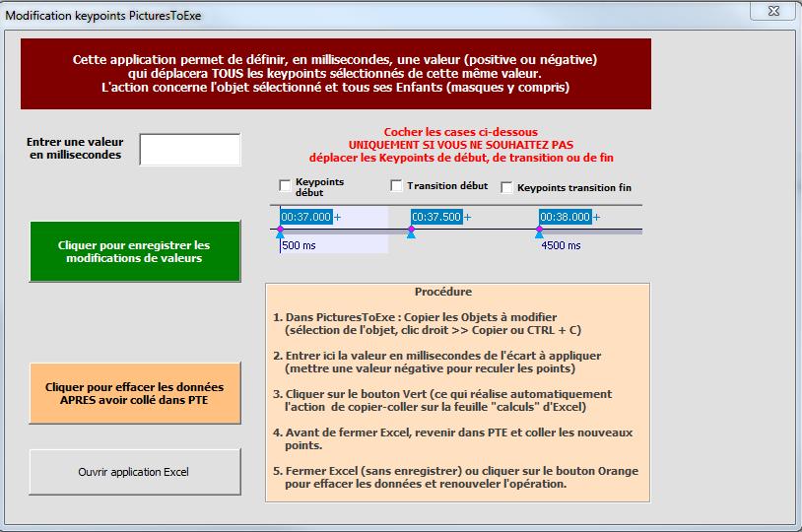
Task: Open the Excel app via Ouvrir application Excel
Action: coord(135,472)
